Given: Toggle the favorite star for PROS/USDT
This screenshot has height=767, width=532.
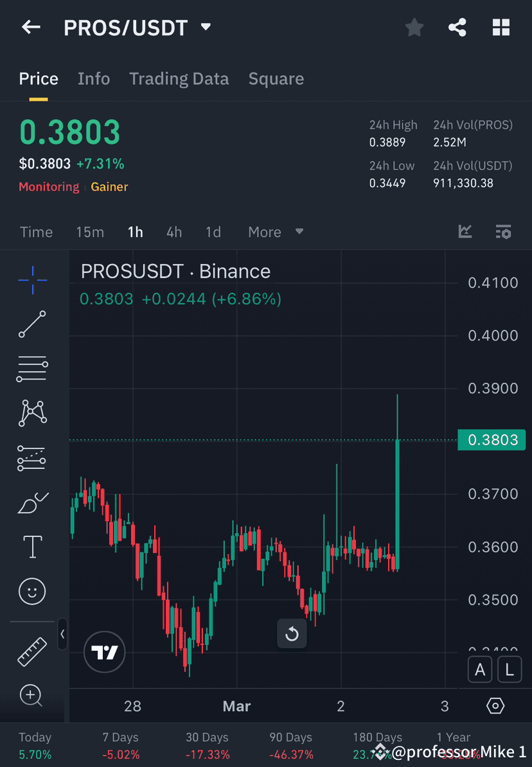Looking at the screenshot, I should pyautogui.click(x=414, y=27).
